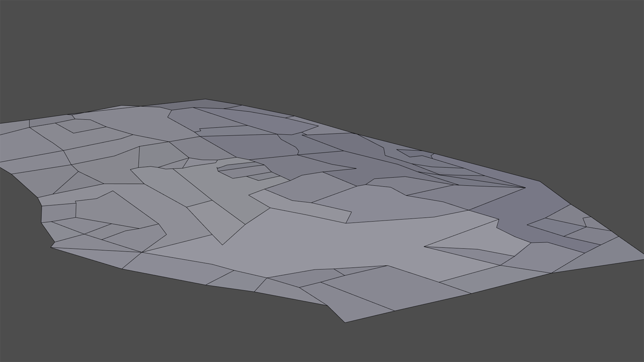Select the small parallelogram face near the top-left
644x362 pixels.
(80, 126)
